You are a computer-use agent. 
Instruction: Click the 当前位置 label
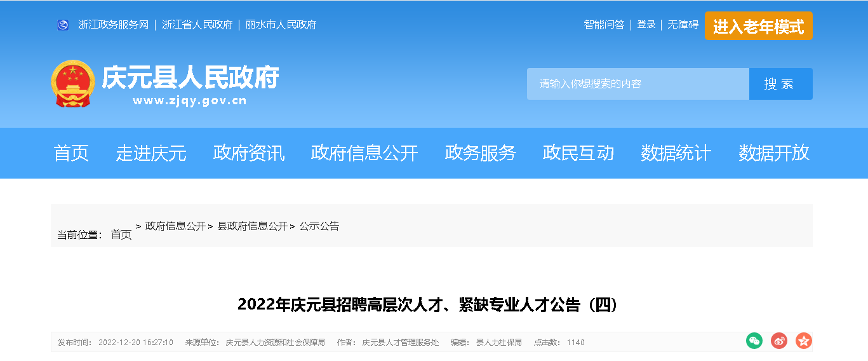click(79, 235)
